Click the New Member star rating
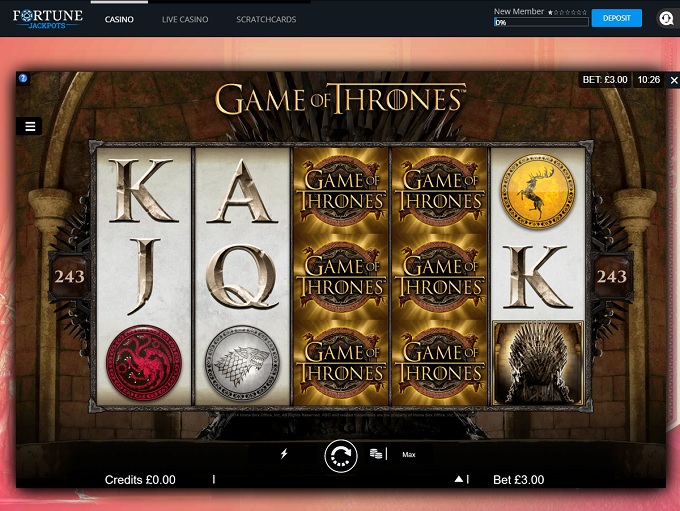This screenshot has width=680, height=511. coord(567,12)
